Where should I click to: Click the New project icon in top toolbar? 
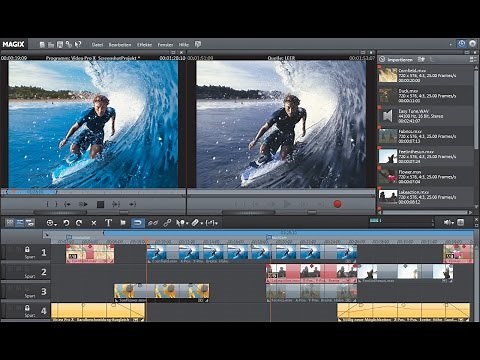pyautogui.click(x=42, y=44)
